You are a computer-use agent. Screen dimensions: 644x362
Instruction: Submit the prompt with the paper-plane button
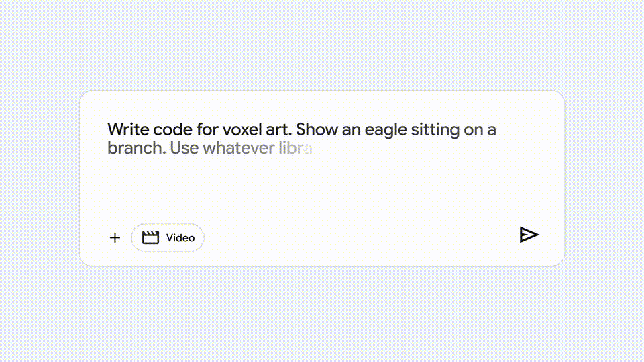click(x=529, y=235)
